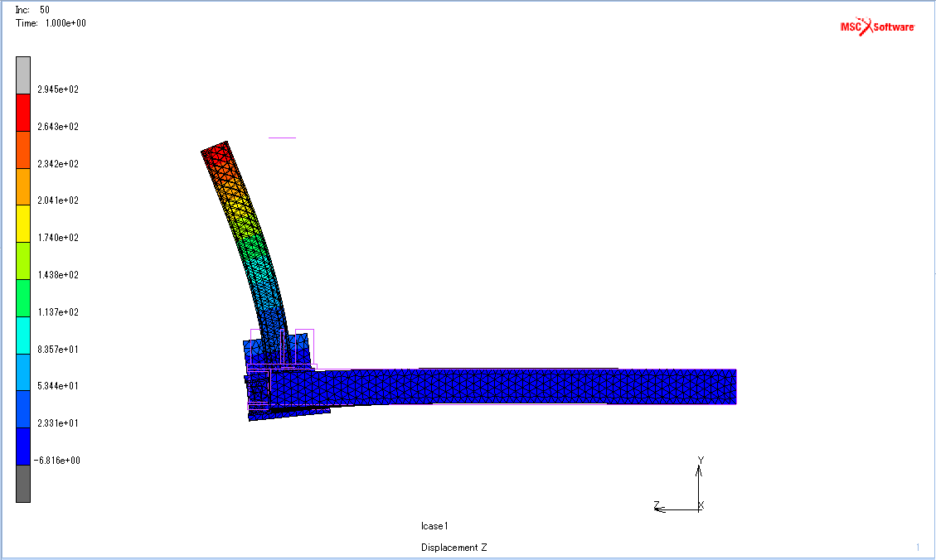
Task: Click the red tip of the bent beam
Action: pos(216,154)
